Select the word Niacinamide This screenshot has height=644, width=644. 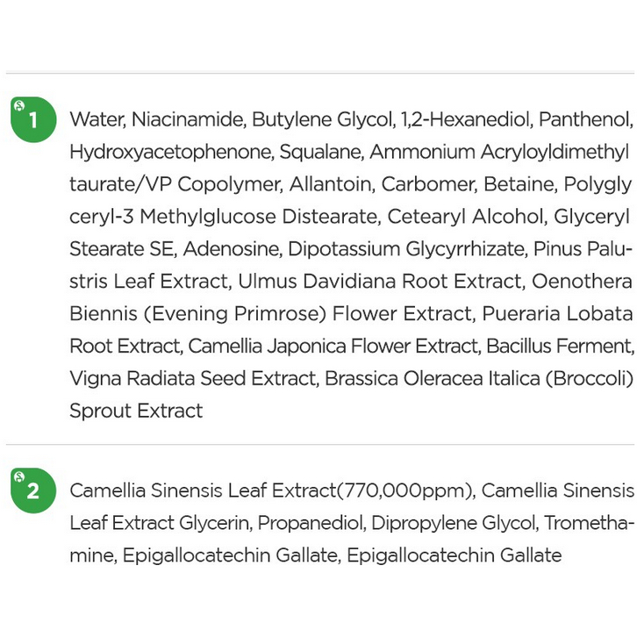(x=189, y=119)
